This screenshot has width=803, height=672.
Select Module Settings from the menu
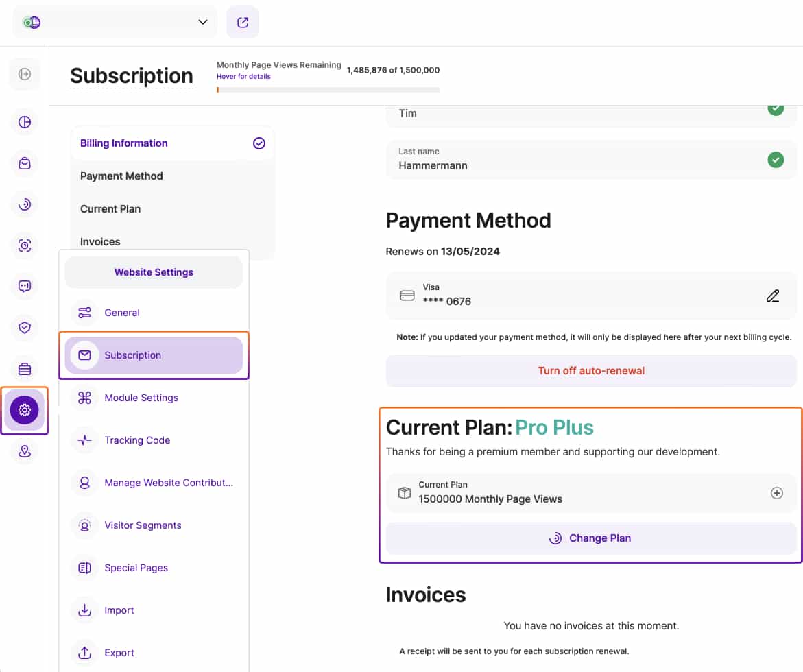tap(141, 398)
